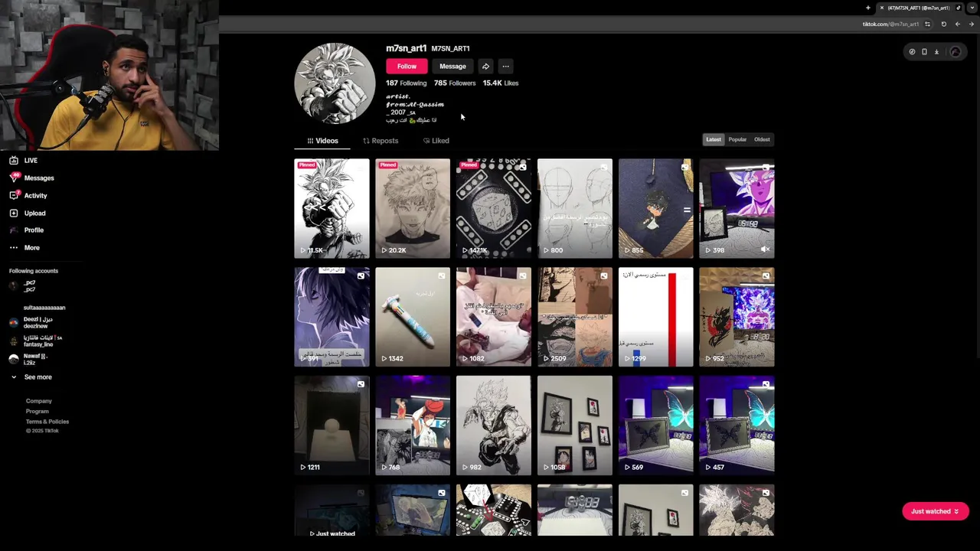The width and height of the screenshot is (980, 551).
Task: Open the sketch video with 982 views
Action: [494, 425]
